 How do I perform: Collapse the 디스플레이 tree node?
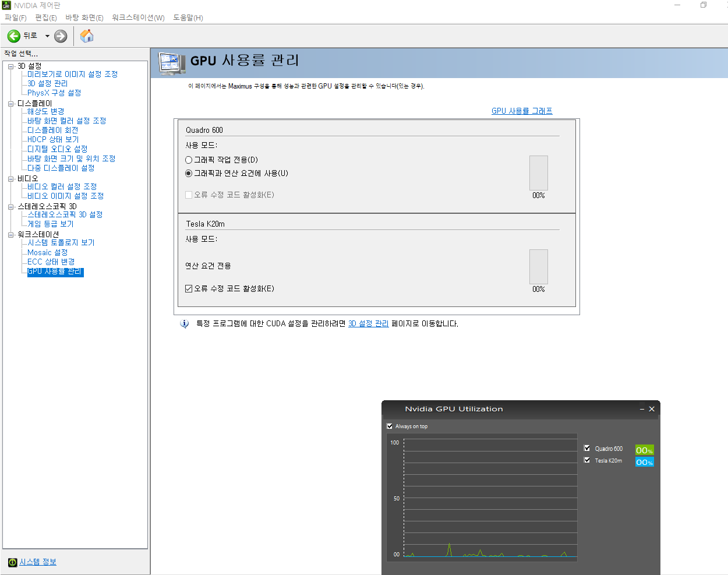[x=11, y=104]
